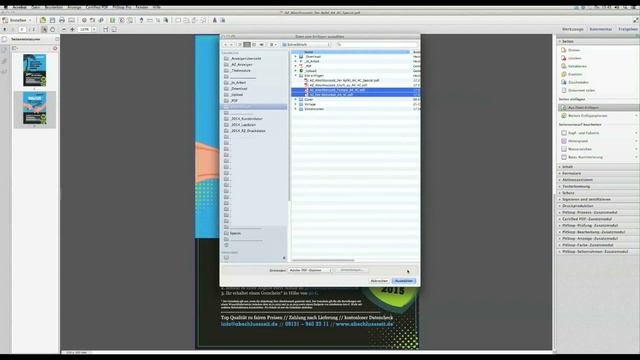Click the search field in the file dialog
This screenshot has height=360, width=640.
click(377, 44)
